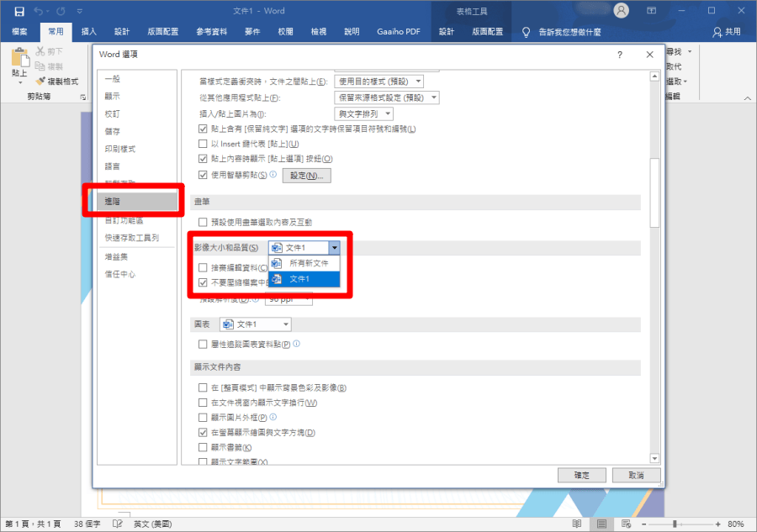Open chart document dropdown (文件1)
Viewport: 757px width, 532px height.
[256, 324]
